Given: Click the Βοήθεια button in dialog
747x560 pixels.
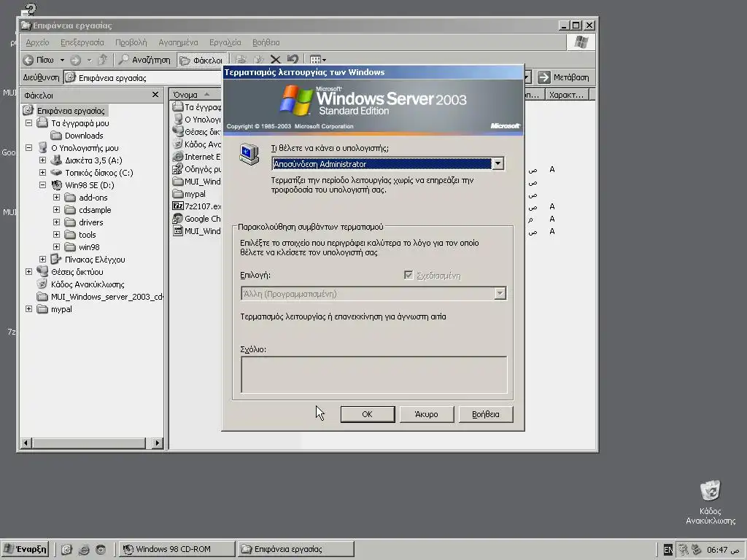Looking at the screenshot, I should click(x=485, y=414).
